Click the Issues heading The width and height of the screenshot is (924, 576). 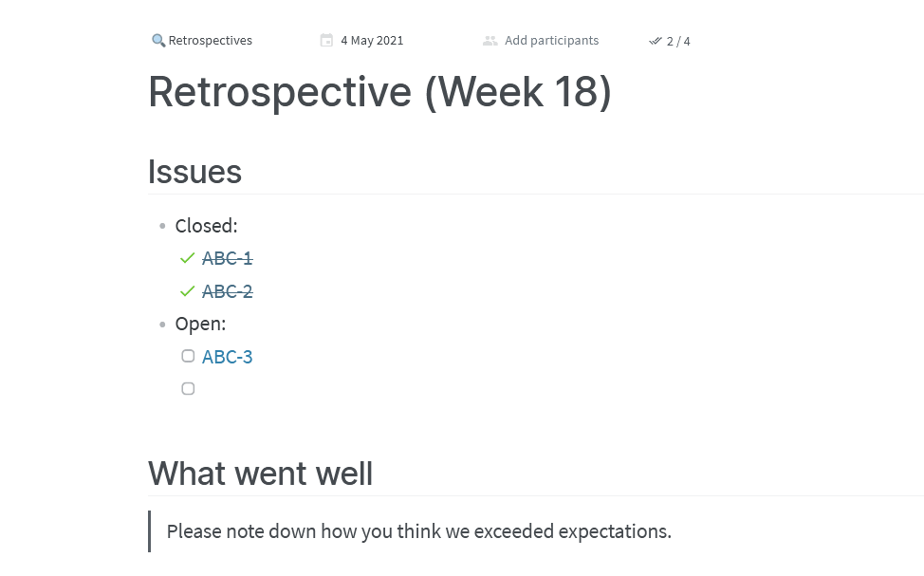click(x=194, y=172)
